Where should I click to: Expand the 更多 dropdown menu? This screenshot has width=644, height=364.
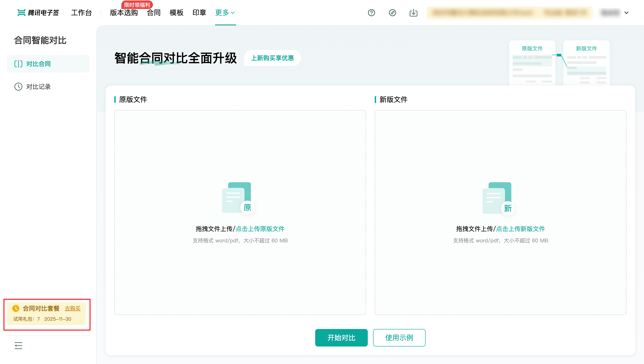pyautogui.click(x=225, y=12)
